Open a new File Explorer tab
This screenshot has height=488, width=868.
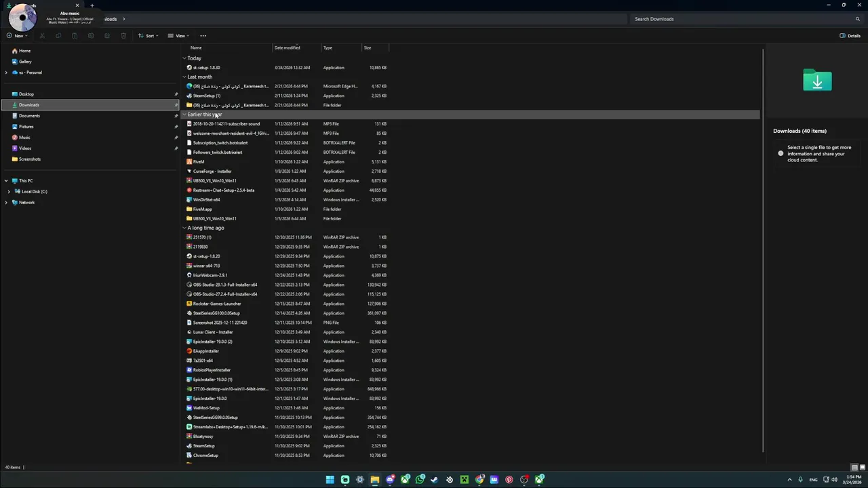(x=92, y=5)
